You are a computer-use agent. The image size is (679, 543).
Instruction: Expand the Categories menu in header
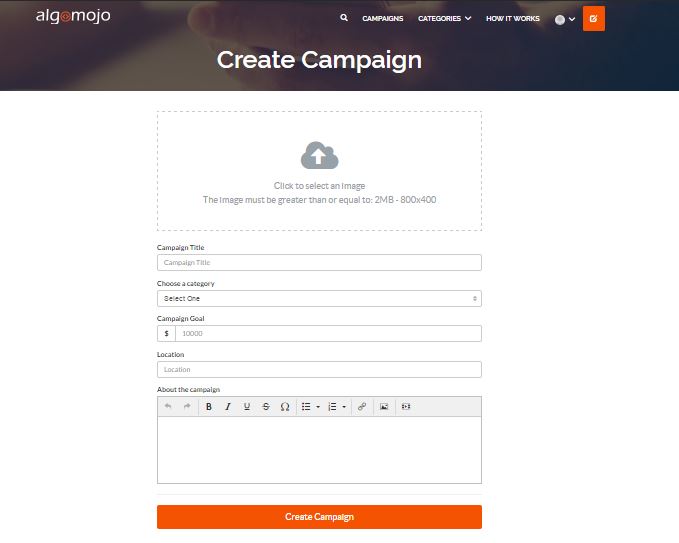pos(444,19)
